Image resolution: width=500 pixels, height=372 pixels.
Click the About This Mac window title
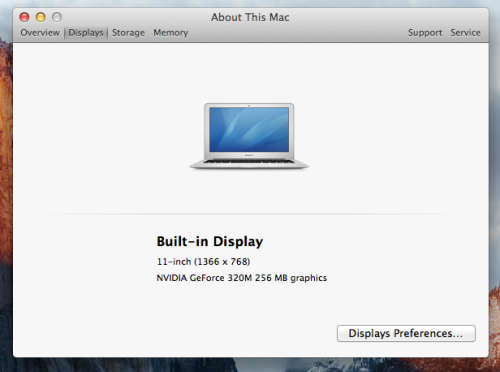pos(250,17)
